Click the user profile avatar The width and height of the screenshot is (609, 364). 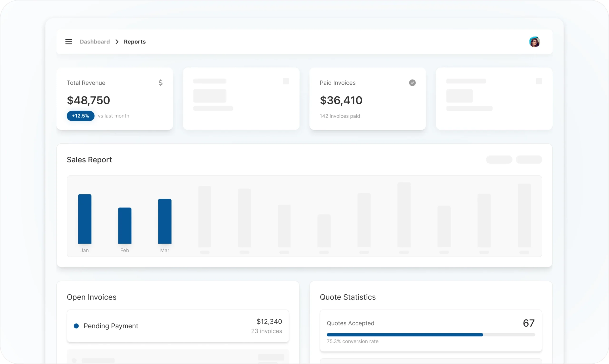tap(534, 42)
